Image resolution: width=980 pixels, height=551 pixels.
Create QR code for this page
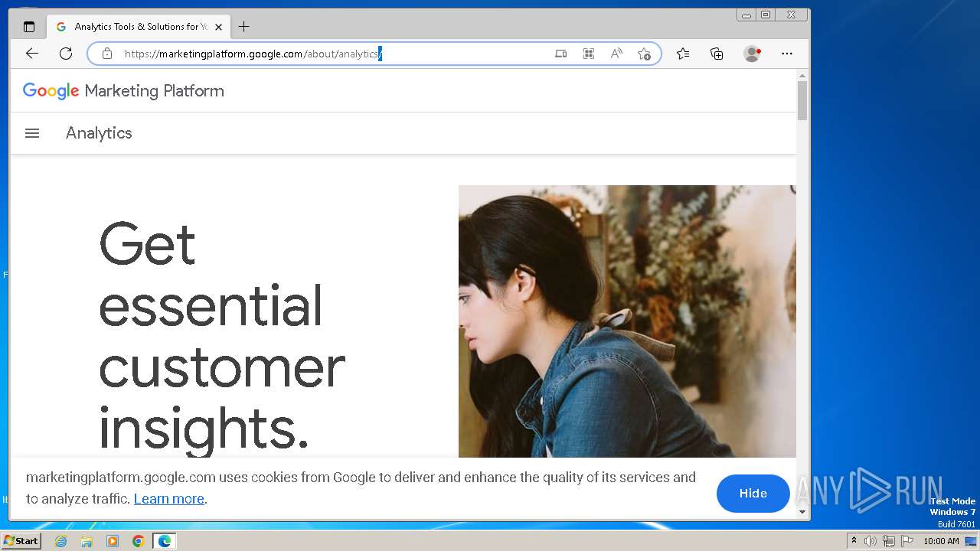coord(589,54)
